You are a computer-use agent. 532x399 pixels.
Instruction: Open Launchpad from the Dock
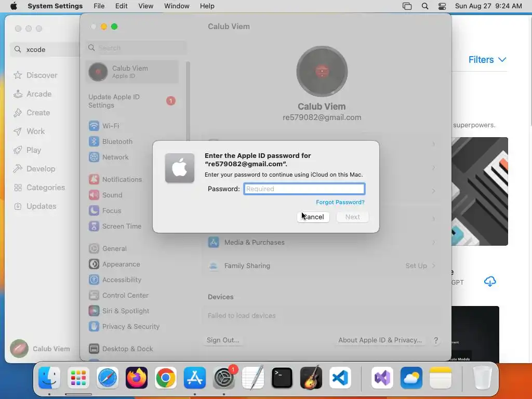(78, 378)
